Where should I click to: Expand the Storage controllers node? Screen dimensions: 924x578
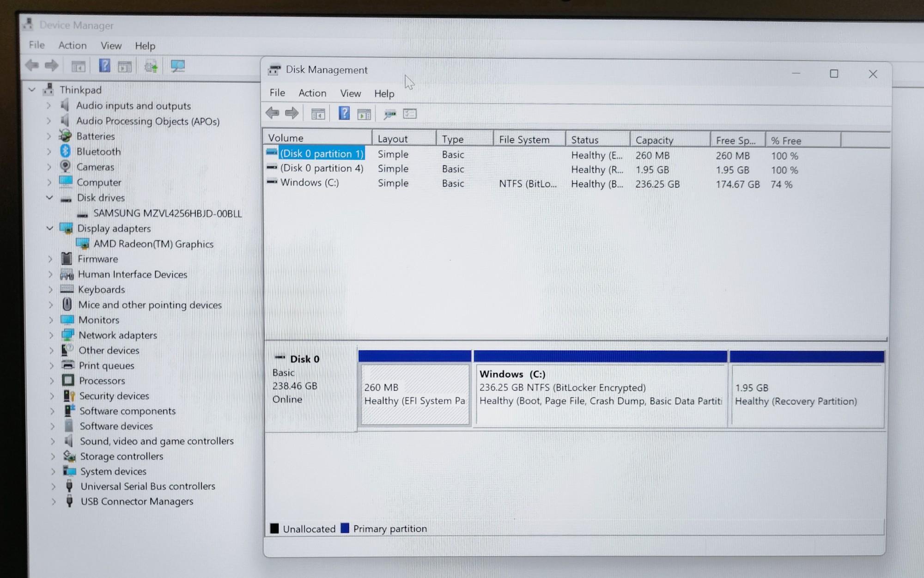[x=53, y=456]
